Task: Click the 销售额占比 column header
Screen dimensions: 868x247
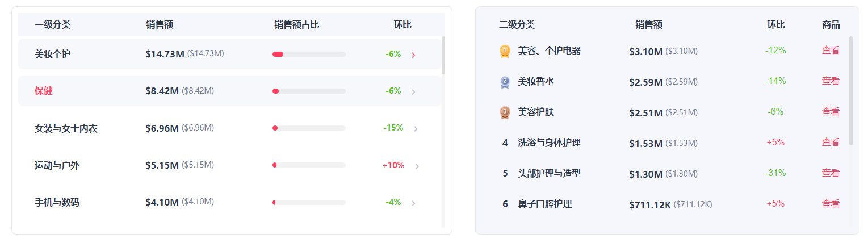Action: coord(296,25)
